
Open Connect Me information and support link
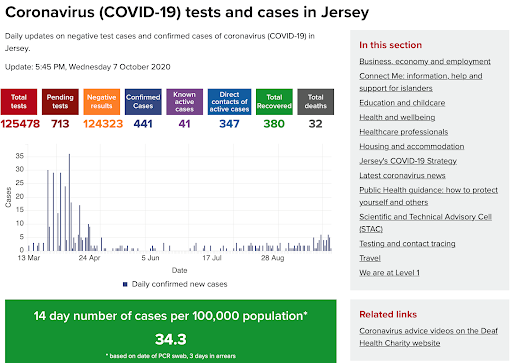pyautogui.click(x=421, y=82)
